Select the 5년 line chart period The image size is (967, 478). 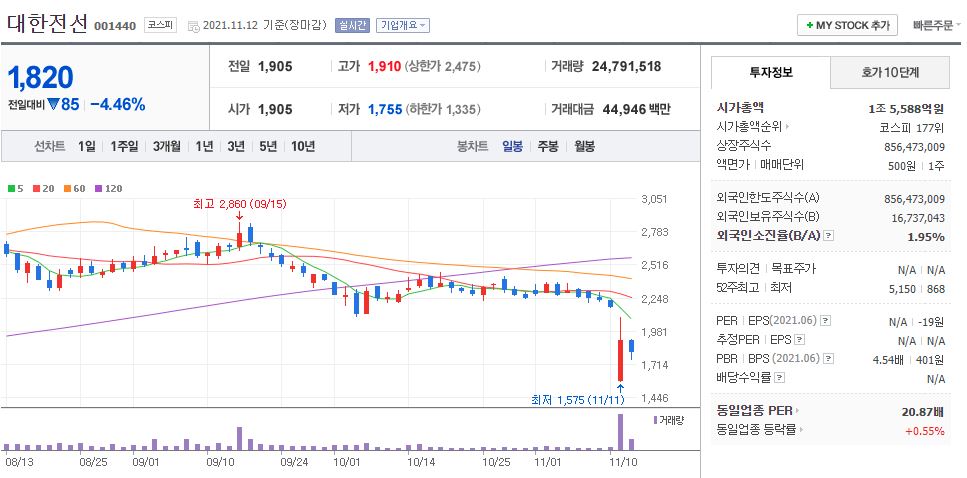[x=268, y=146]
